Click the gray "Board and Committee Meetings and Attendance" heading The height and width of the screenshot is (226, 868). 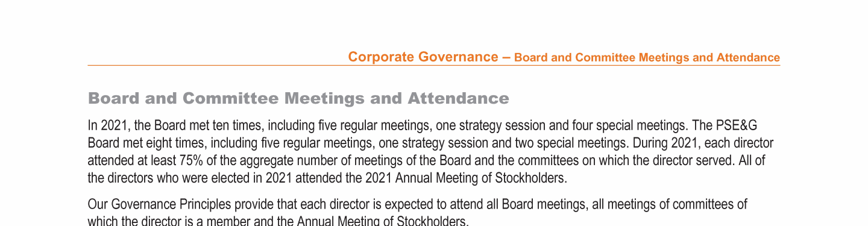click(x=298, y=98)
